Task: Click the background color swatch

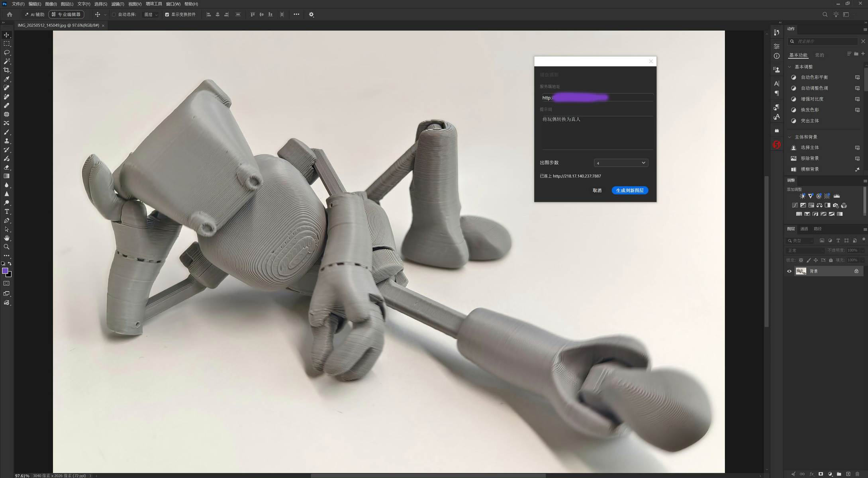Action: point(9,275)
